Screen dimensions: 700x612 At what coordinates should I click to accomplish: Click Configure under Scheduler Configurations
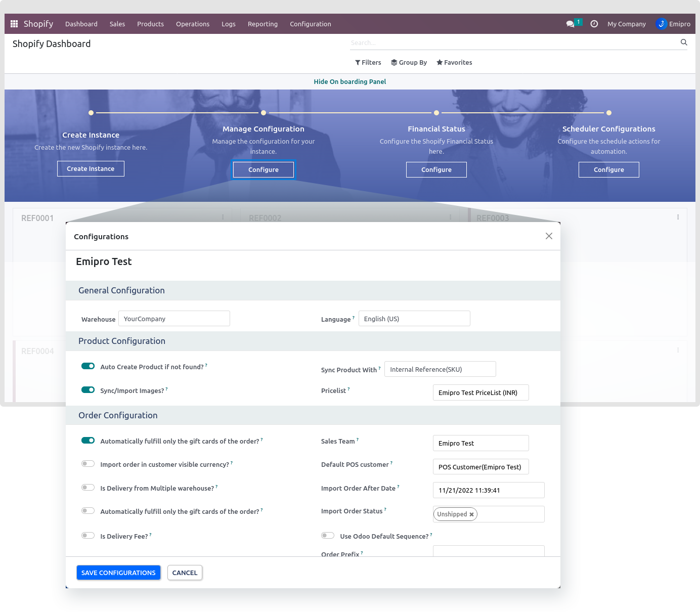pos(609,169)
